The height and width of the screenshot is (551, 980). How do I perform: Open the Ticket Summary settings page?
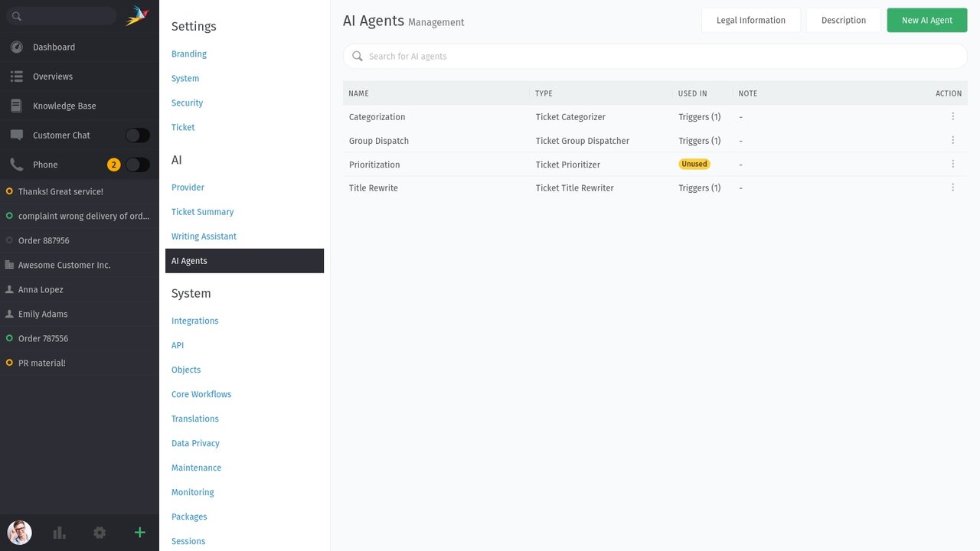click(x=202, y=212)
